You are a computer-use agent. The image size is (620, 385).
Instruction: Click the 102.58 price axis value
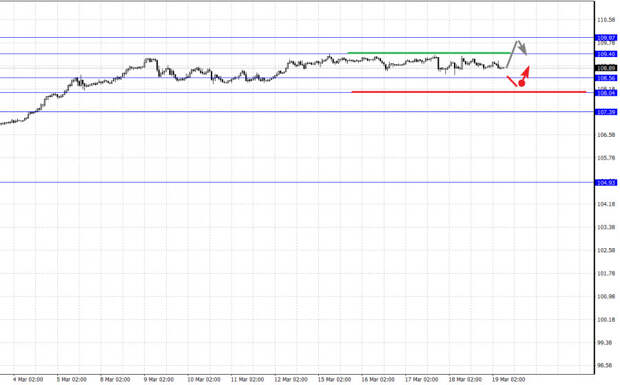tap(607, 250)
